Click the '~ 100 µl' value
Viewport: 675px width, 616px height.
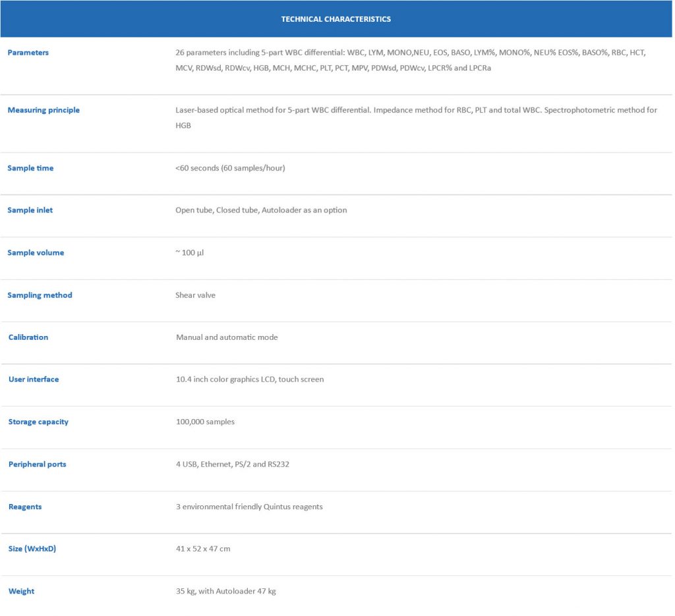click(x=189, y=253)
